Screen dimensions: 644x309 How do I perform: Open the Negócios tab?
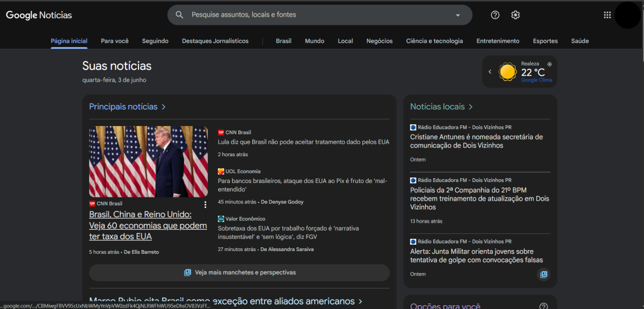pyautogui.click(x=379, y=41)
